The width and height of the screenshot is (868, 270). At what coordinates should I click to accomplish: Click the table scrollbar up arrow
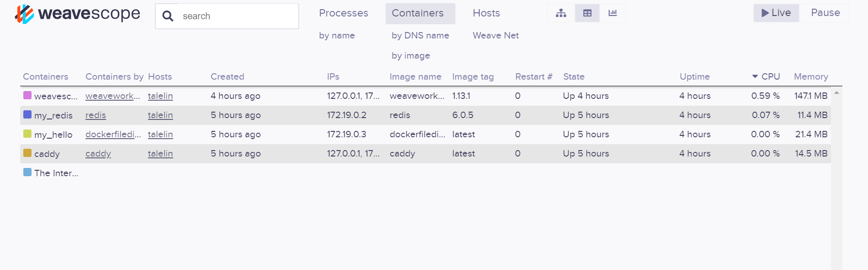coord(836,93)
